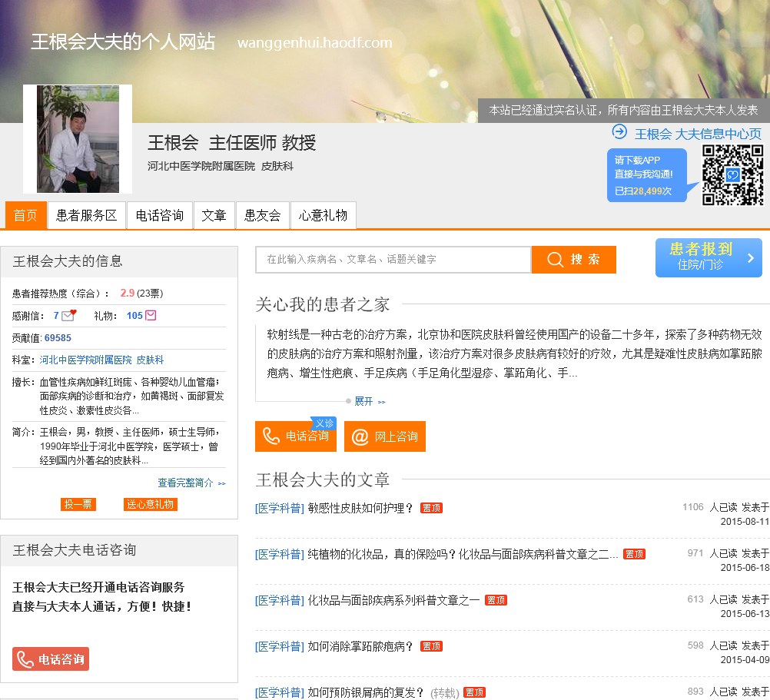
Task: Click the 网上咨询 button
Action: click(384, 436)
